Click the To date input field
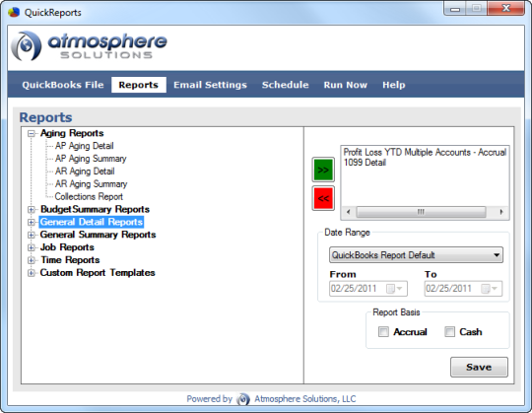 point(463,289)
